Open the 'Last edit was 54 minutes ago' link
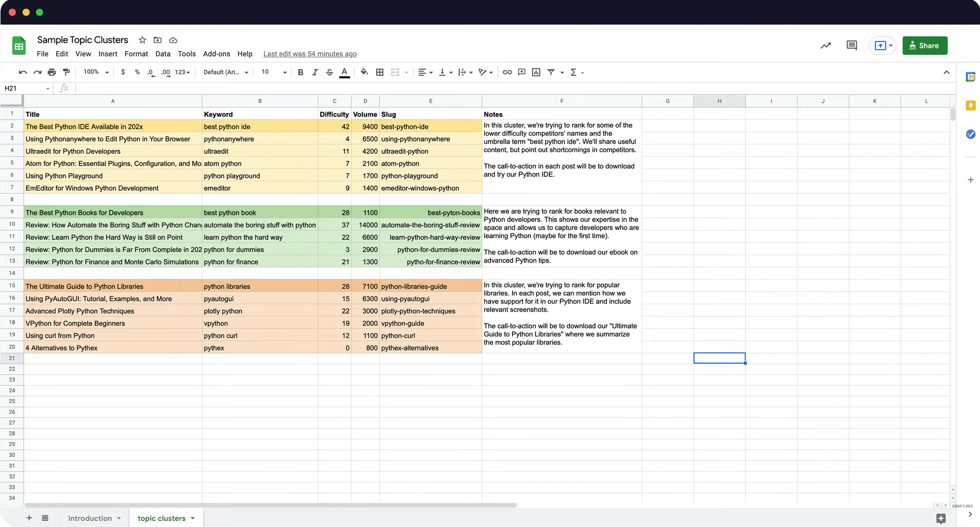Screen dimensions: 980x527 [310, 54]
